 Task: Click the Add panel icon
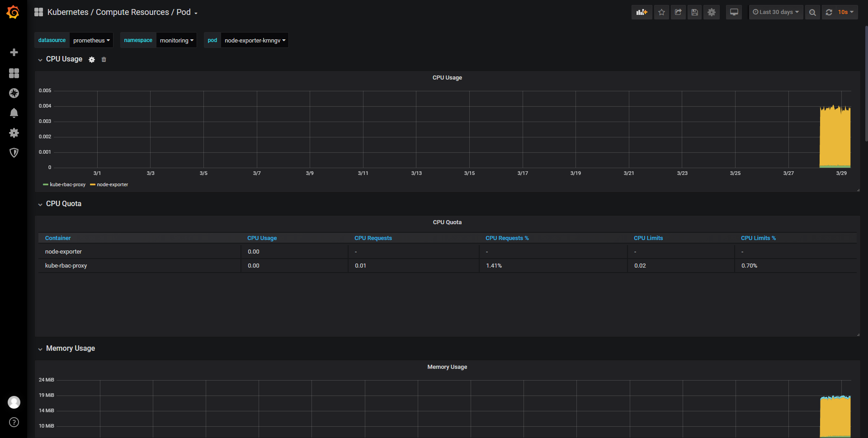click(642, 12)
